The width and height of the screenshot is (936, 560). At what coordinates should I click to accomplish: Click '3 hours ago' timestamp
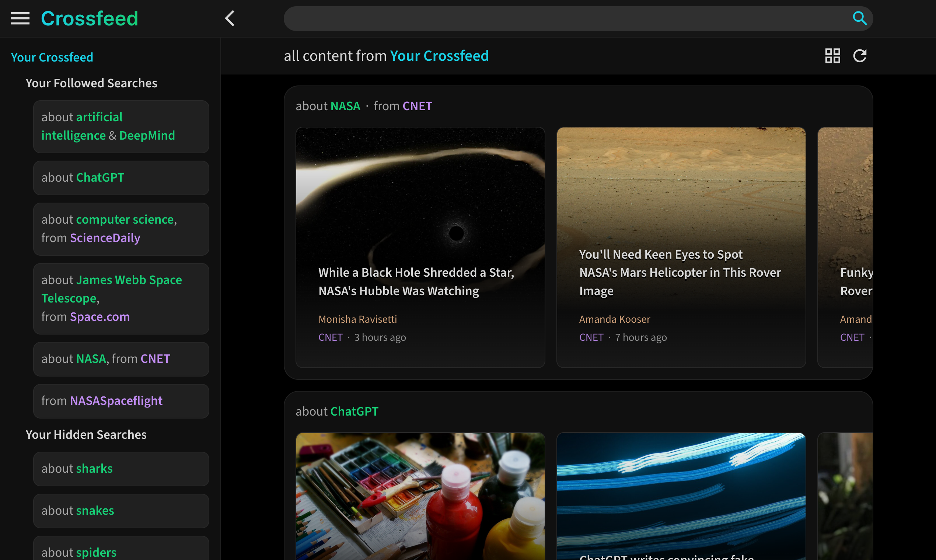pos(380,337)
